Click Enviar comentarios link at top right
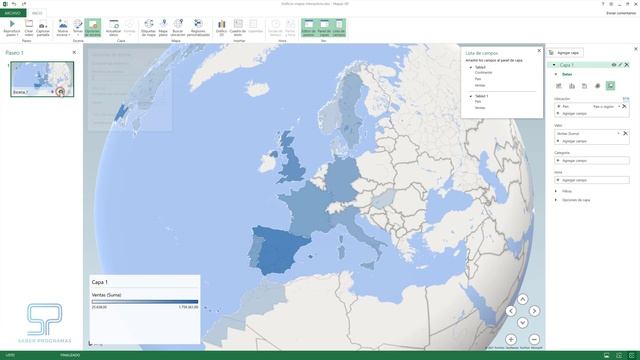640x360 pixels. coord(621,13)
